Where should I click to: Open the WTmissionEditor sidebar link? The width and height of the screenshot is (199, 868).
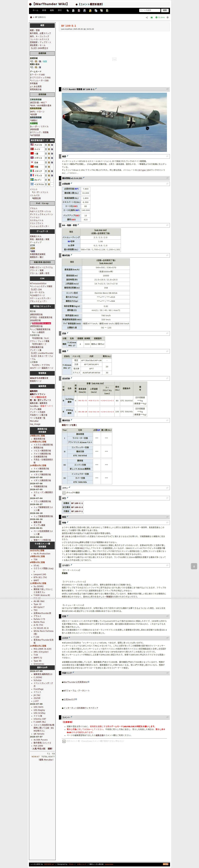38,283
